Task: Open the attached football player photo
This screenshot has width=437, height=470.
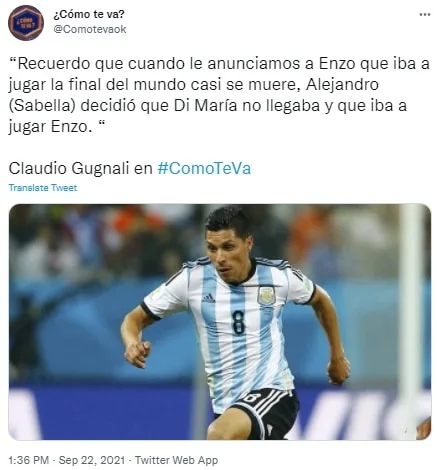Action: click(220, 322)
